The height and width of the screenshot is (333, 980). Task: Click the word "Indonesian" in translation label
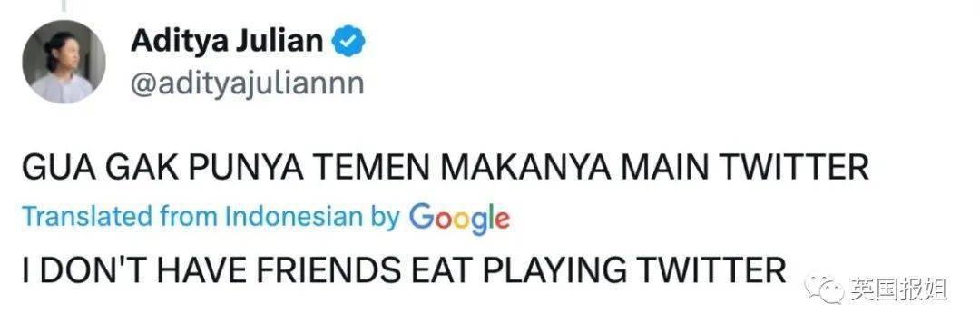(293, 217)
